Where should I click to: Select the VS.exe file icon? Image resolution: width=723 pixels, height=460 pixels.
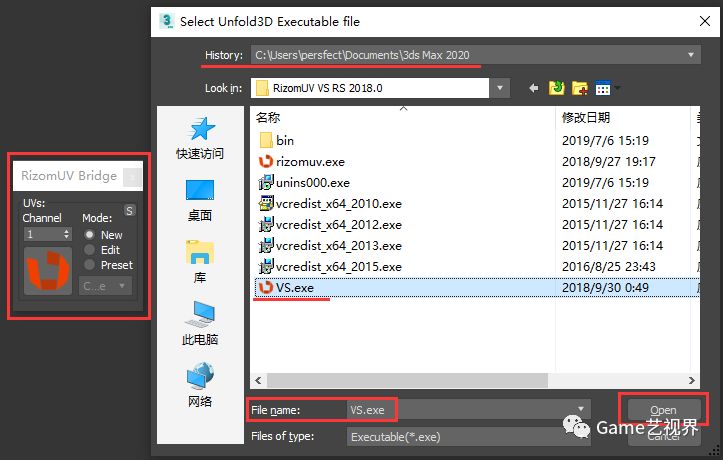(x=266, y=288)
